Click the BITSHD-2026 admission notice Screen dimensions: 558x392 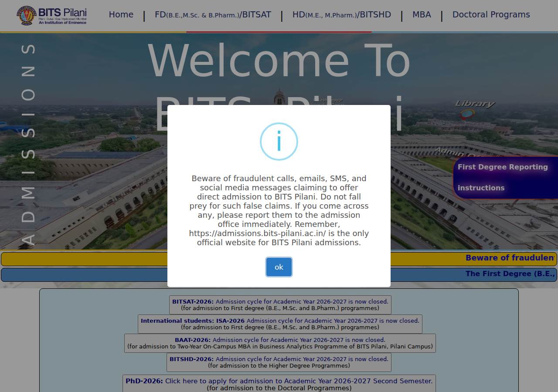(x=279, y=362)
